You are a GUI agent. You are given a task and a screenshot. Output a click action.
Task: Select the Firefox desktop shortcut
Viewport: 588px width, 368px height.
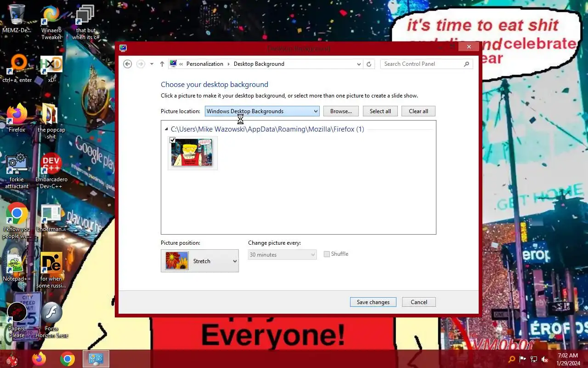coord(17,118)
